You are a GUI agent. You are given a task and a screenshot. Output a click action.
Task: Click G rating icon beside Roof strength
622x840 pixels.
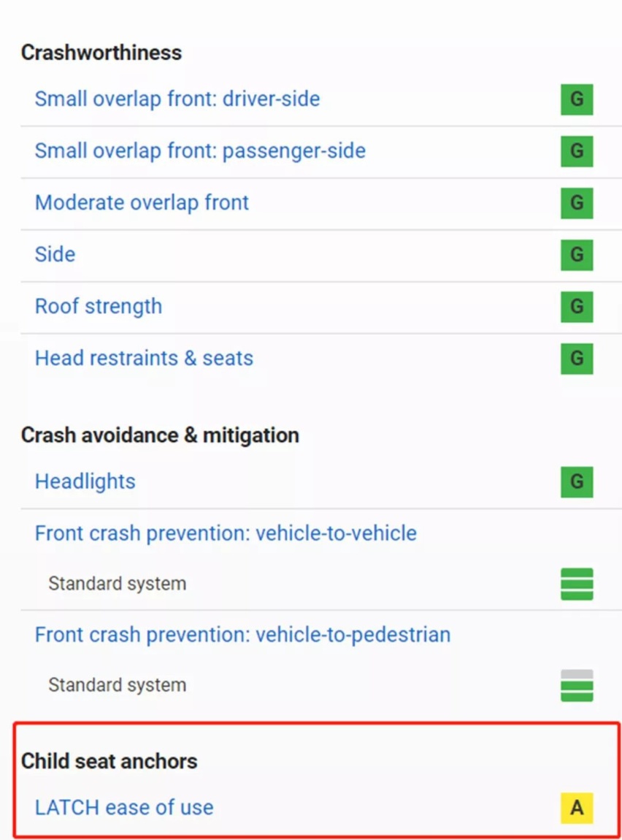click(x=577, y=307)
